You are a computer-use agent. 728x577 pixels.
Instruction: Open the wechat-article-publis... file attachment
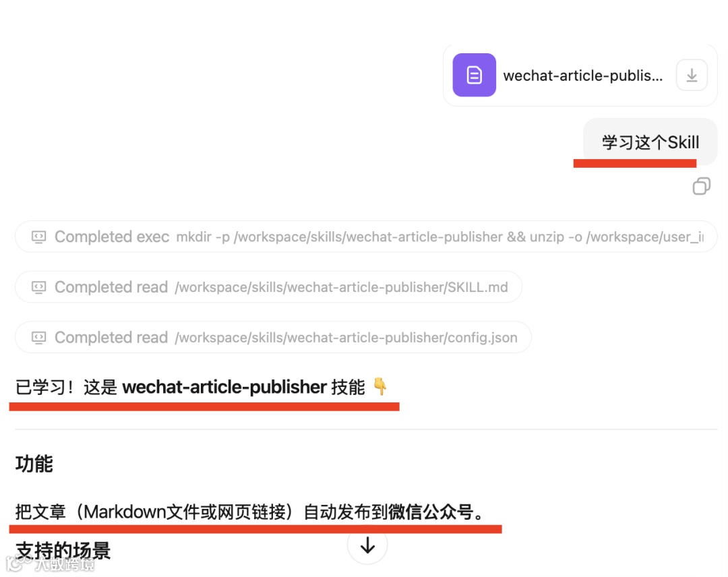(x=580, y=75)
